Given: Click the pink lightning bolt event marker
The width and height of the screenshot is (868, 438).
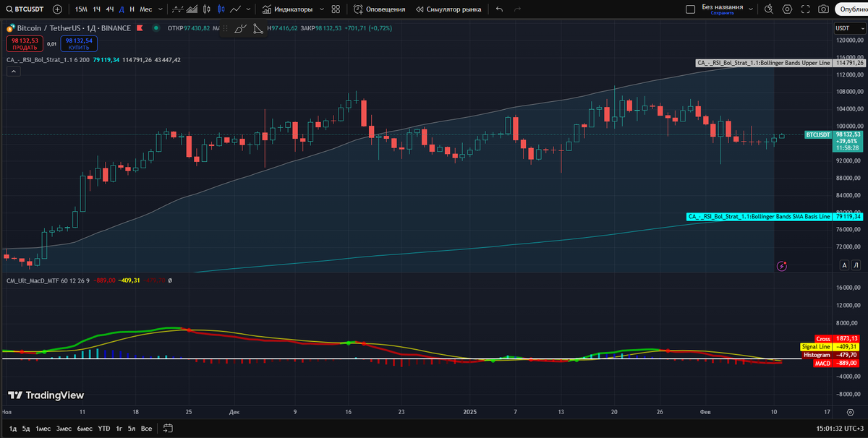Looking at the screenshot, I should click(x=782, y=267).
